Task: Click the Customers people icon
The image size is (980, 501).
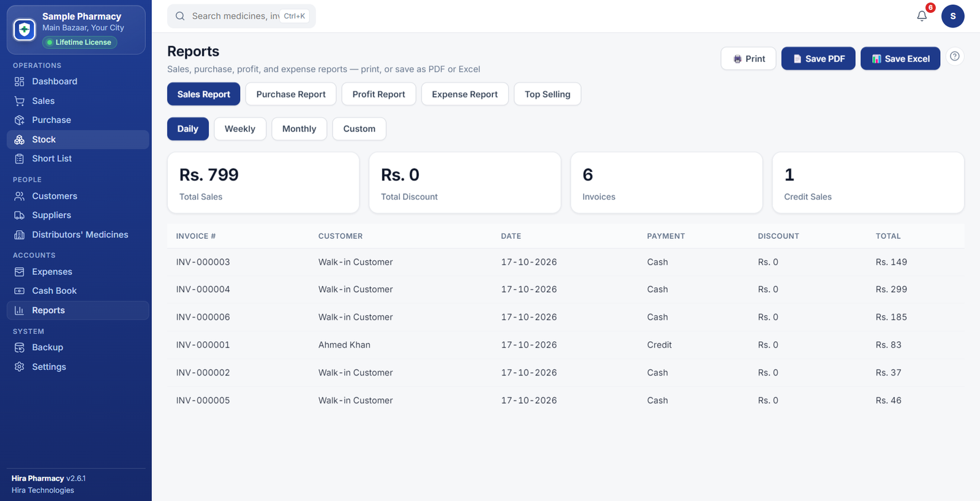Action: [20, 196]
